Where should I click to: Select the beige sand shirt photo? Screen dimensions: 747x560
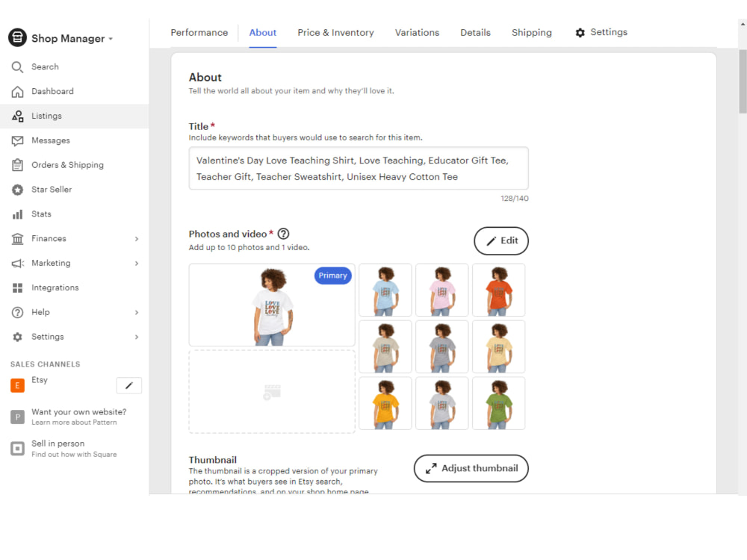pos(385,347)
